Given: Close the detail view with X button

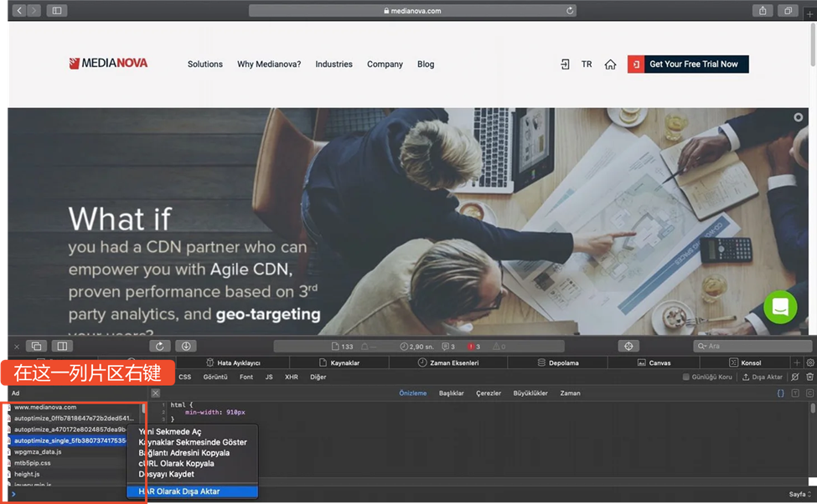Looking at the screenshot, I should (x=155, y=393).
